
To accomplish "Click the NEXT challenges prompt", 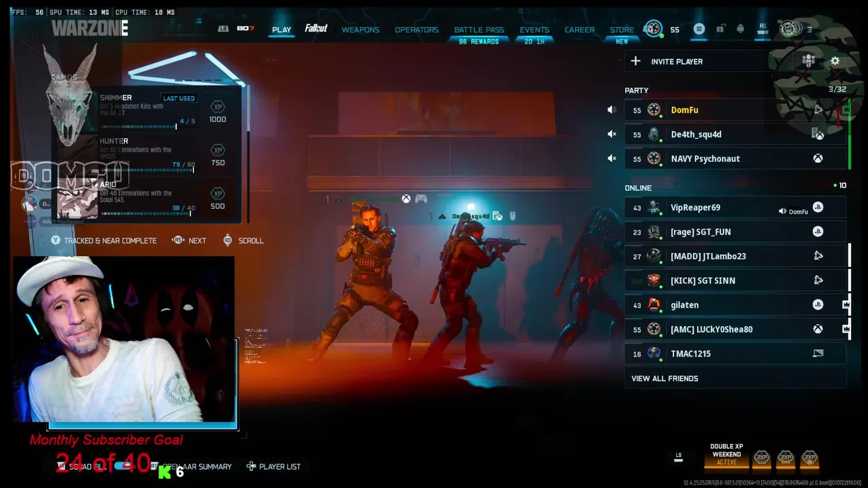I will click(x=189, y=241).
